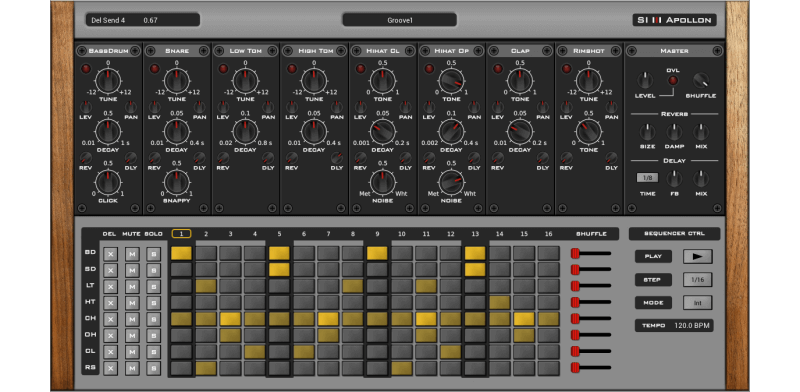This screenshot has height=392, width=800.
Task: Toggle OH row step 3
Action: point(230,335)
